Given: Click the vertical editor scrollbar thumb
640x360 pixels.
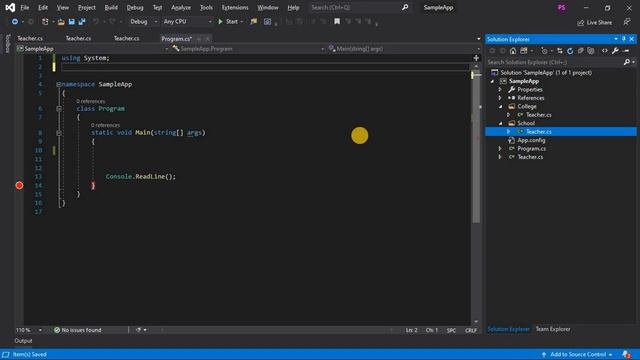Looking at the screenshot, I should pos(476,149).
